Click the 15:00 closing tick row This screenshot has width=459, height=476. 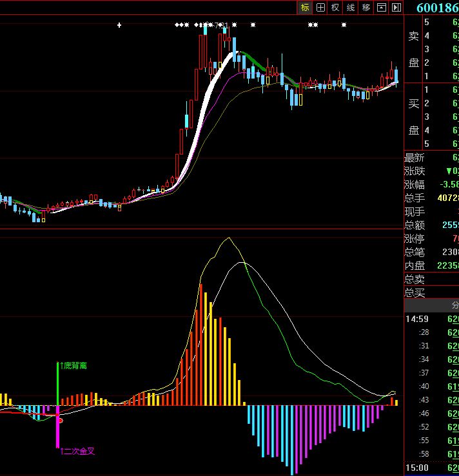tap(432, 468)
